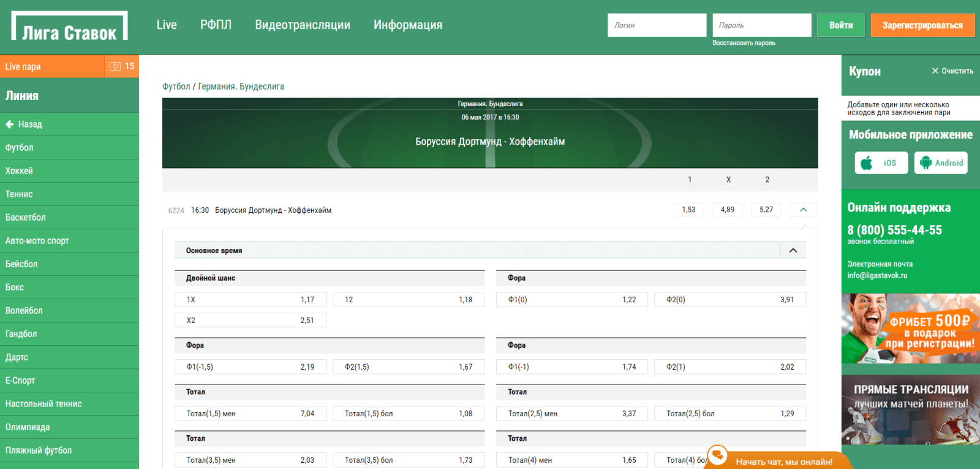Screen dimensions: 980x469
Task: Open the РФПЛ menu item
Action: (216, 25)
